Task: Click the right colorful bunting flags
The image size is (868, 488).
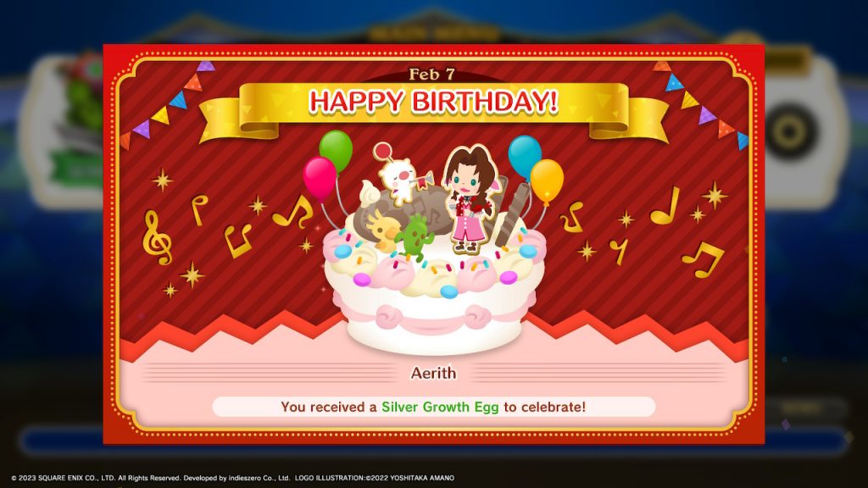Action: coord(701,104)
